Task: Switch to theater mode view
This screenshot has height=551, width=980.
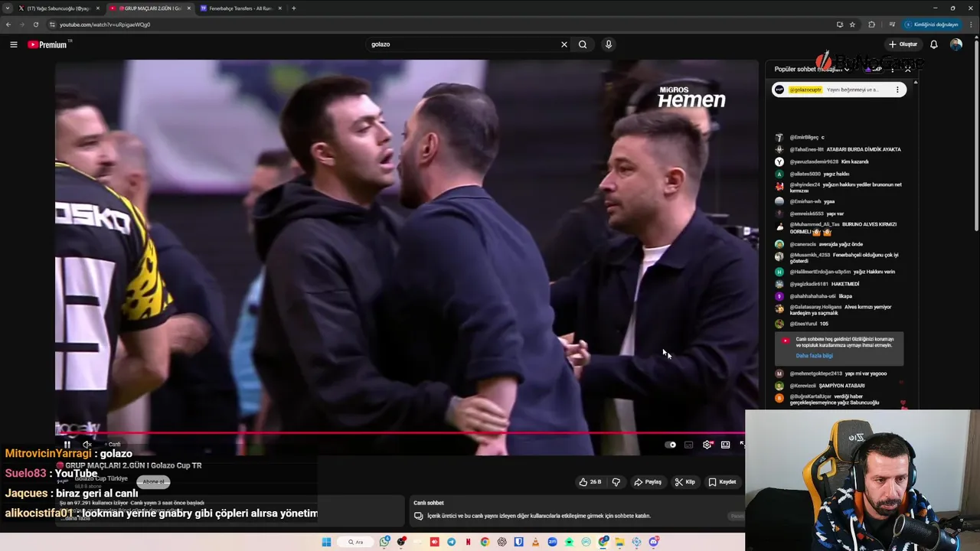Action: (726, 445)
